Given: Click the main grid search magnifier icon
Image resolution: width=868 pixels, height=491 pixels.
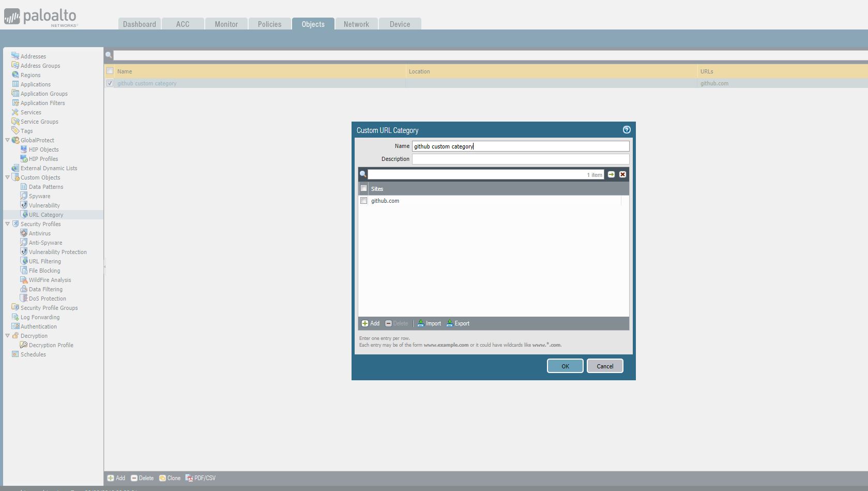Looking at the screenshot, I should click(x=109, y=55).
